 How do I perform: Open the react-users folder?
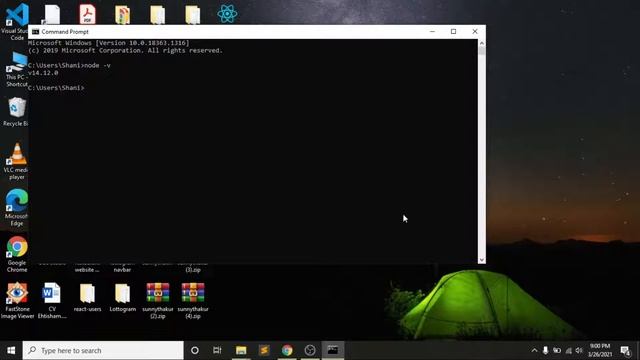click(x=87, y=297)
